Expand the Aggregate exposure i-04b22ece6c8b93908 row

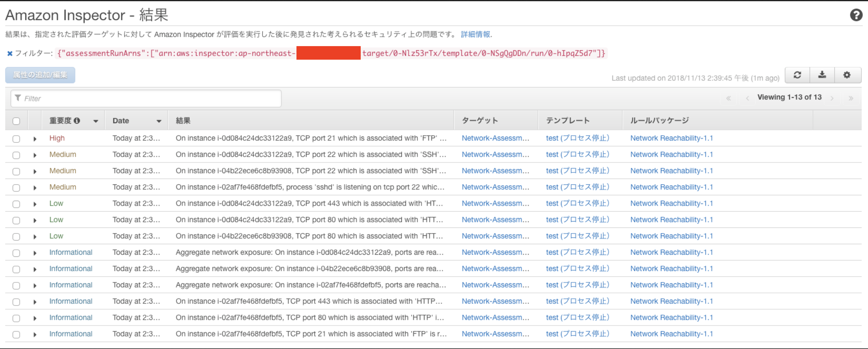click(35, 269)
